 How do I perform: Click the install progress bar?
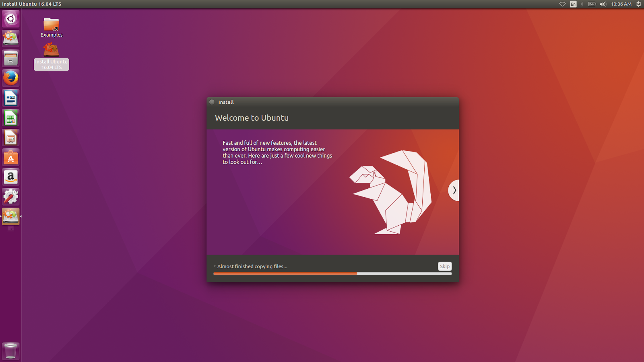coord(332,274)
